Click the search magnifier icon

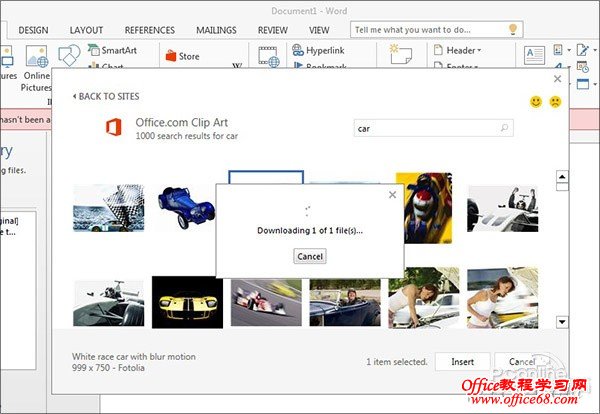tap(504, 128)
